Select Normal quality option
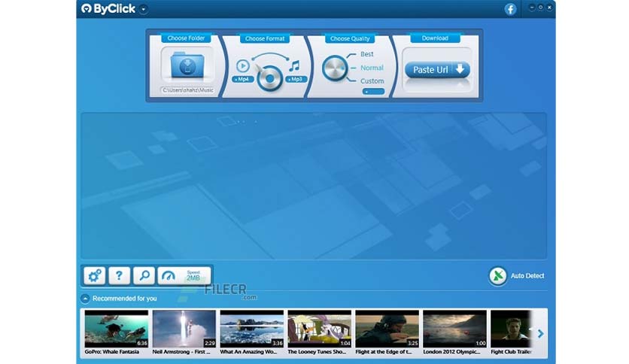The width and height of the screenshot is (629, 364). (372, 68)
